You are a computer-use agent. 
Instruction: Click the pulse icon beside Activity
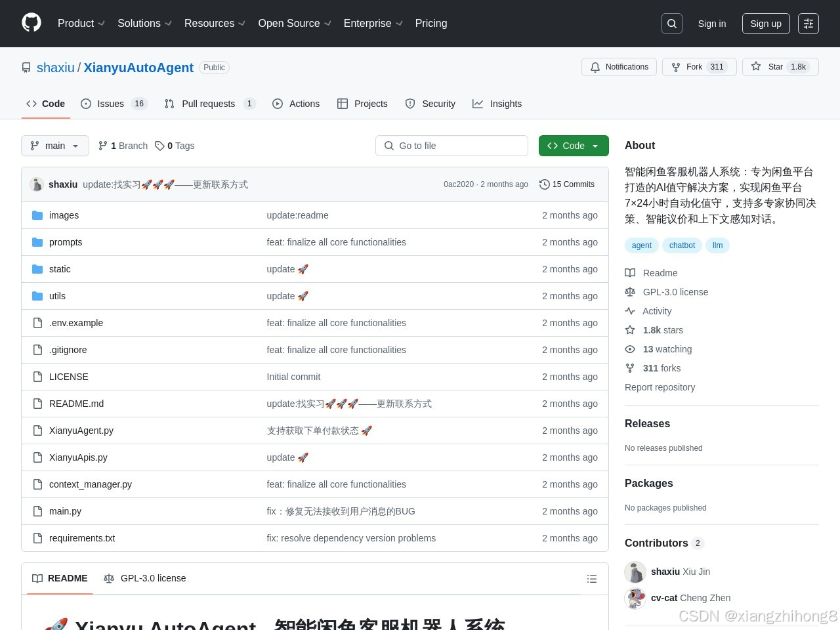[x=630, y=311]
